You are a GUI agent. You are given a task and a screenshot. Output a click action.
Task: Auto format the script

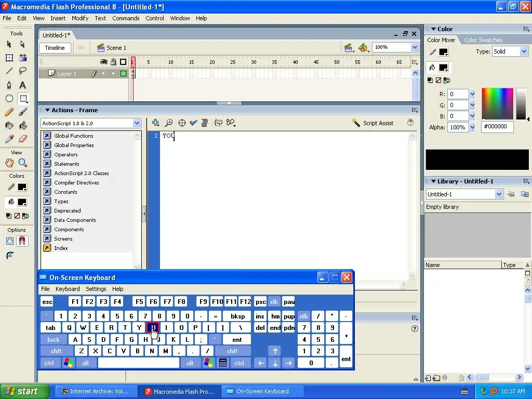[x=204, y=123]
